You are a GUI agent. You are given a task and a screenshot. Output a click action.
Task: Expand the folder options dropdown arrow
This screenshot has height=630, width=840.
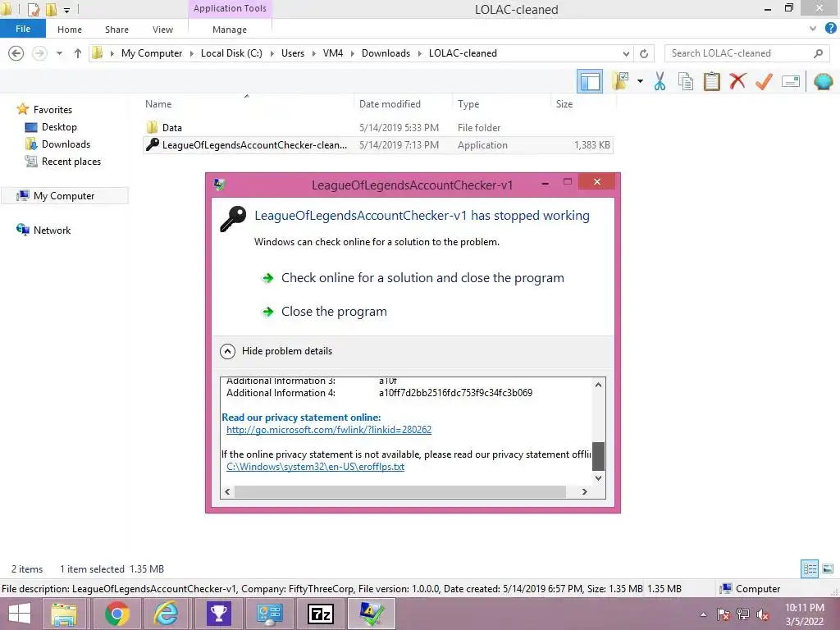coord(640,81)
